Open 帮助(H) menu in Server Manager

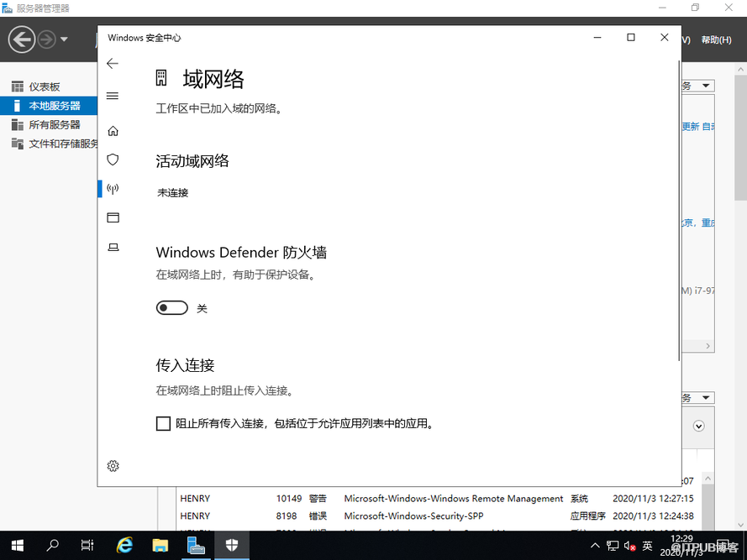pyautogui.click(x=716, y=40)
